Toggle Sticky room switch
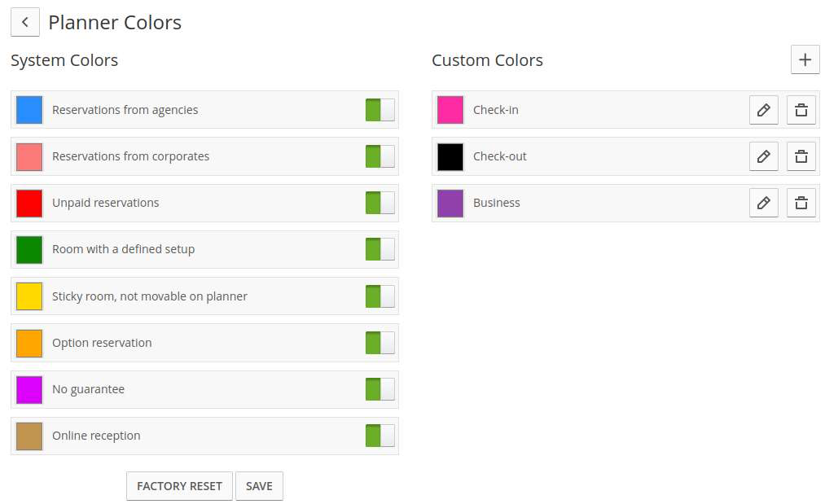 tap(380, 296)
